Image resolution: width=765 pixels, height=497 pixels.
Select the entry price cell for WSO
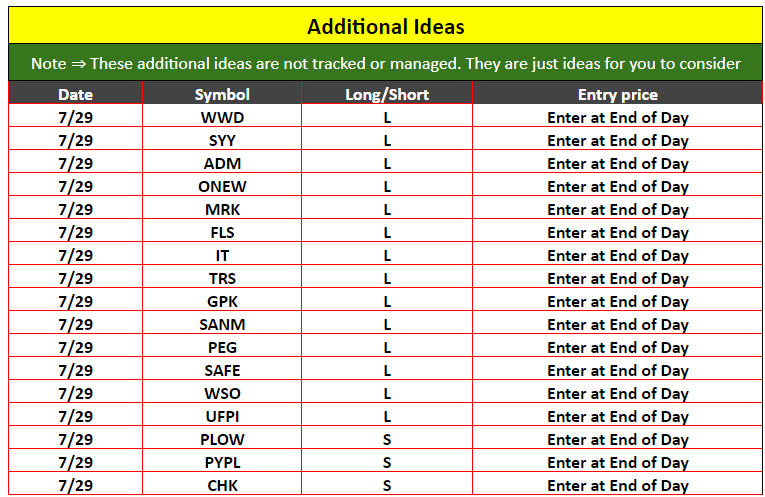pyautogui.click(x=617, y=394)
